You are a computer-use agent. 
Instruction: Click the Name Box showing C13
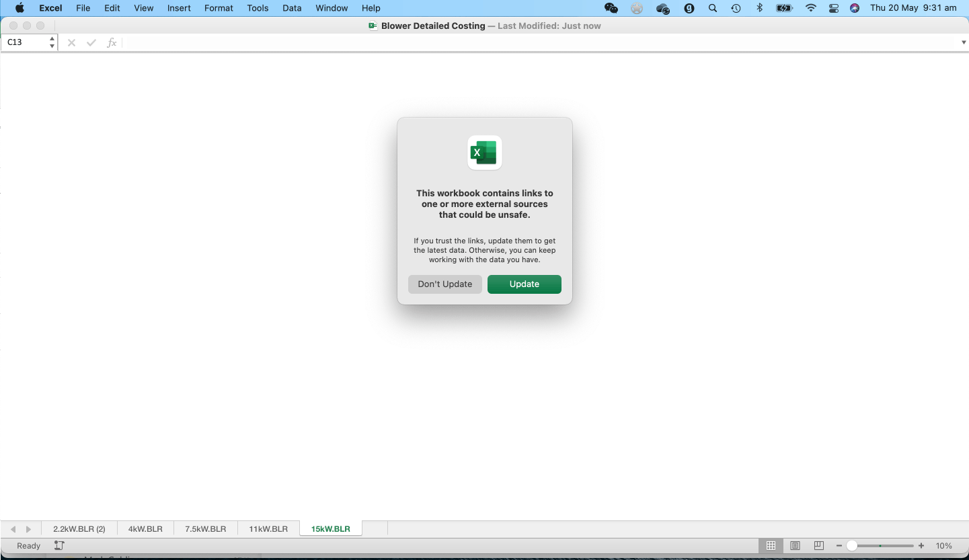coord(24,42)
